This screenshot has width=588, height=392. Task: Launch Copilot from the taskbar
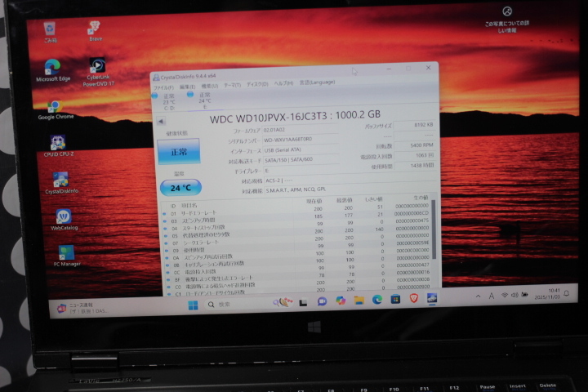pos(341,301)
